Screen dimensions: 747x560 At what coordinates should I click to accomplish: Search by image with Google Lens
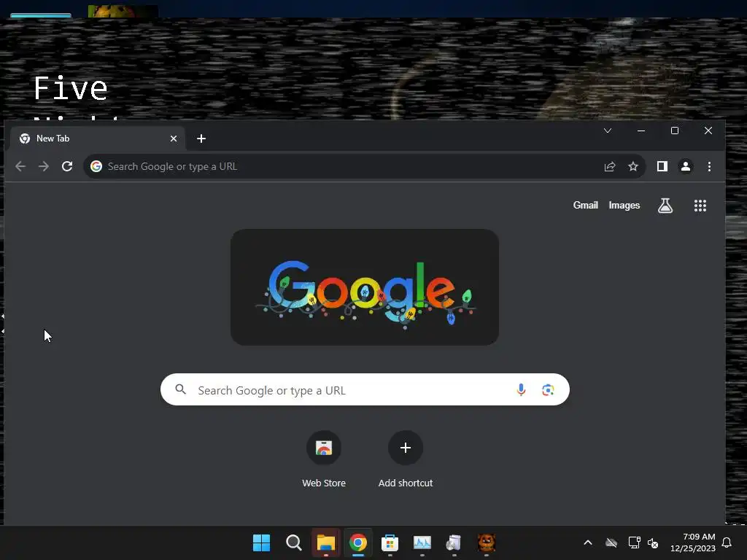[548, 390]
